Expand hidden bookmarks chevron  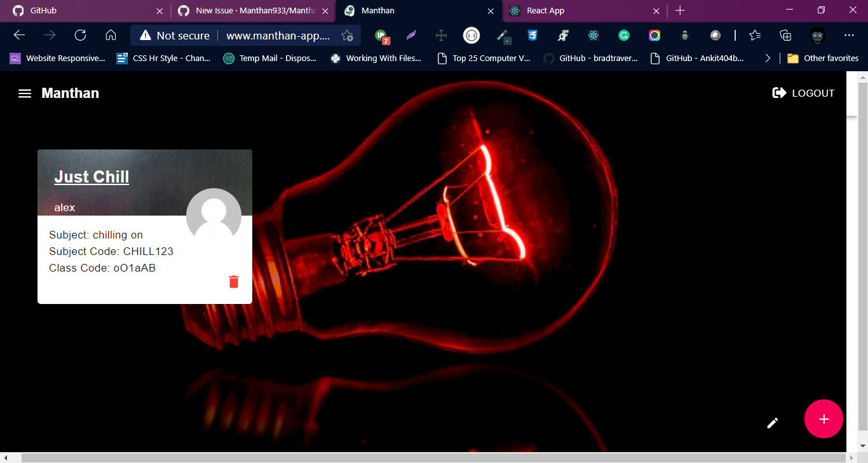768,58
